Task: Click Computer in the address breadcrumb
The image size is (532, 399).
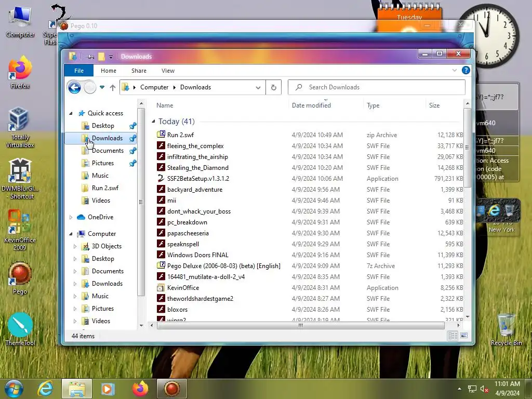Action: [x=154, y=87]
